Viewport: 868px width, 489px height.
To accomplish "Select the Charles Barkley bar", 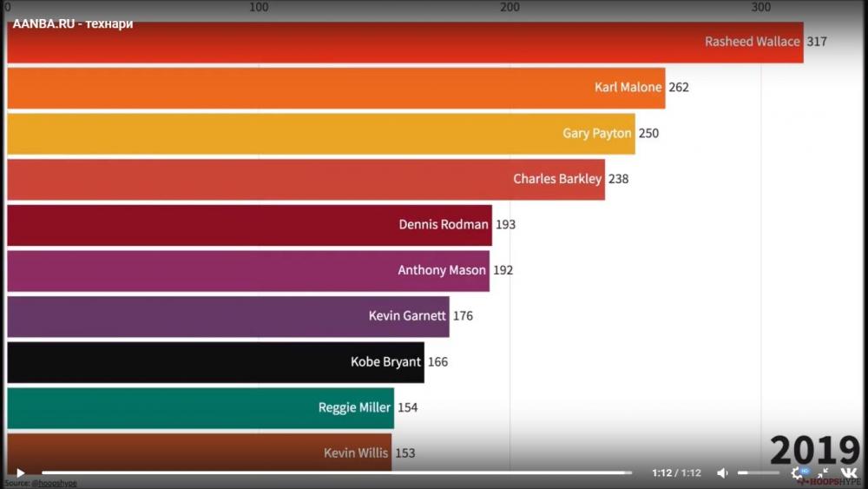I will [306, 179].
